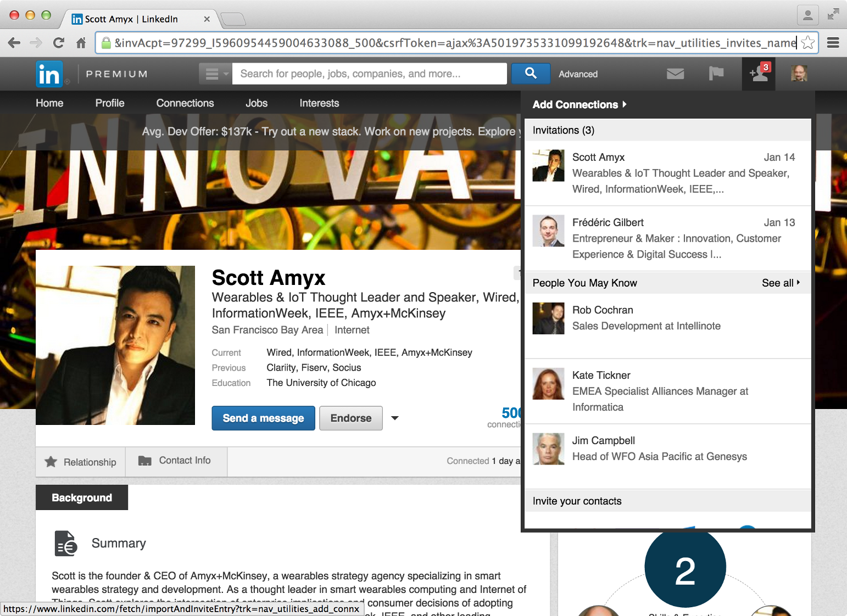This screenshot has height=616, width=847.
Task: Click 500 connections count
Action: [x=511, y=413]
